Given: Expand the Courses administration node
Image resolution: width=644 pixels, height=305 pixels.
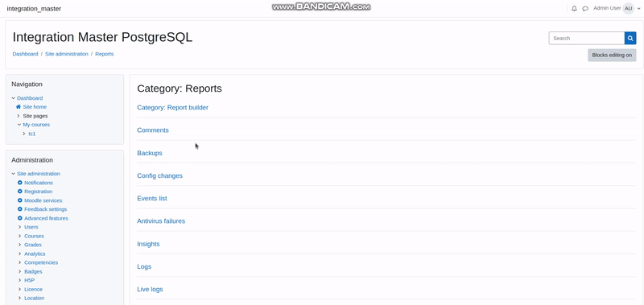Looking at the screenshot, I should click(19, 236).
